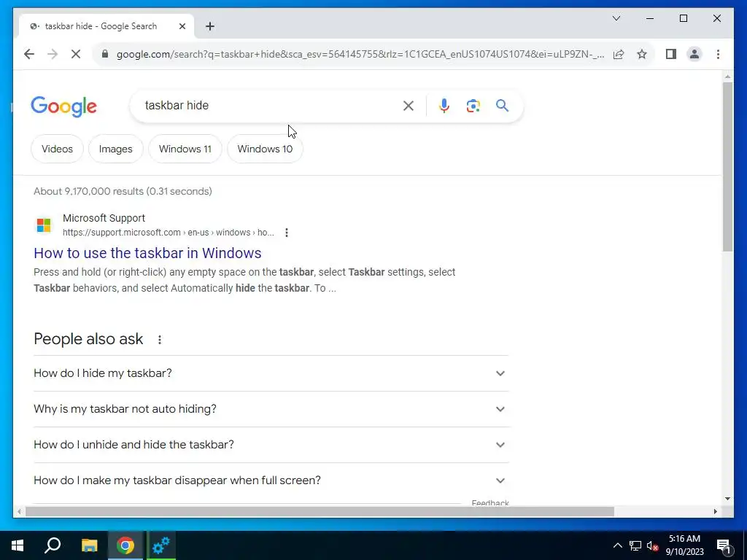Expand Why is my taskbar not auto hiding
The height and width of the screenshot is (560, 747).
click(271, 409)
